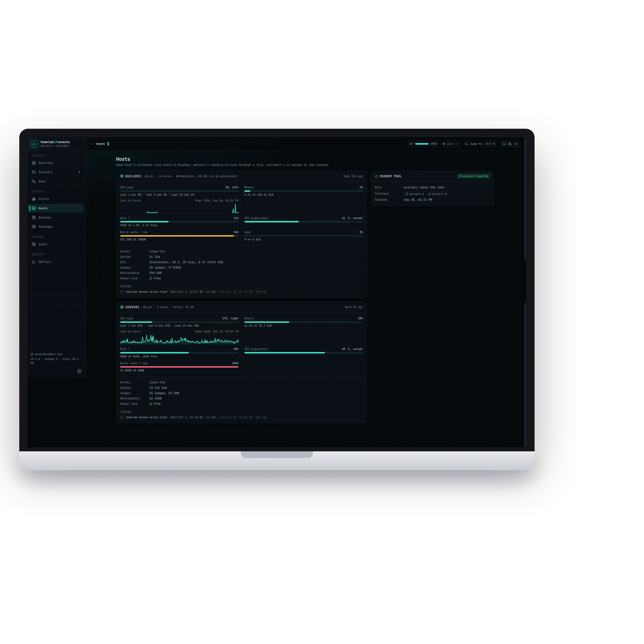Open the Metrics page
Image resolution: width=644 pixels, height=644 pixels.
pyautogui.click(x=56, y=262)
